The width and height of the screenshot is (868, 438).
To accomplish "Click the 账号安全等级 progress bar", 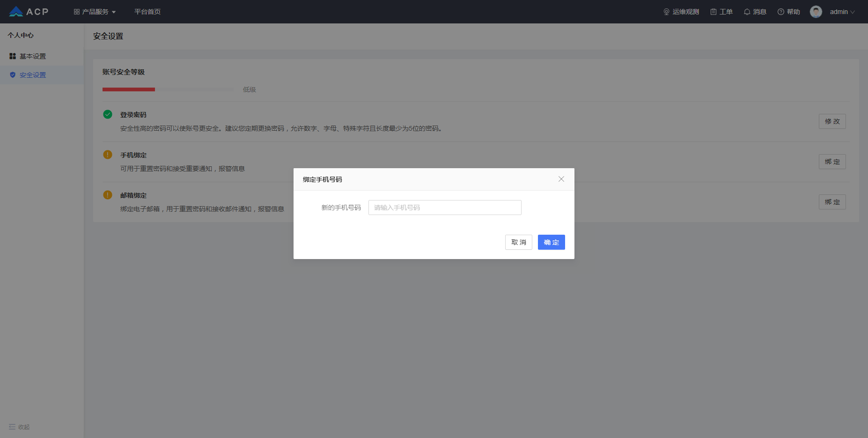I will [x=168, y=89].
